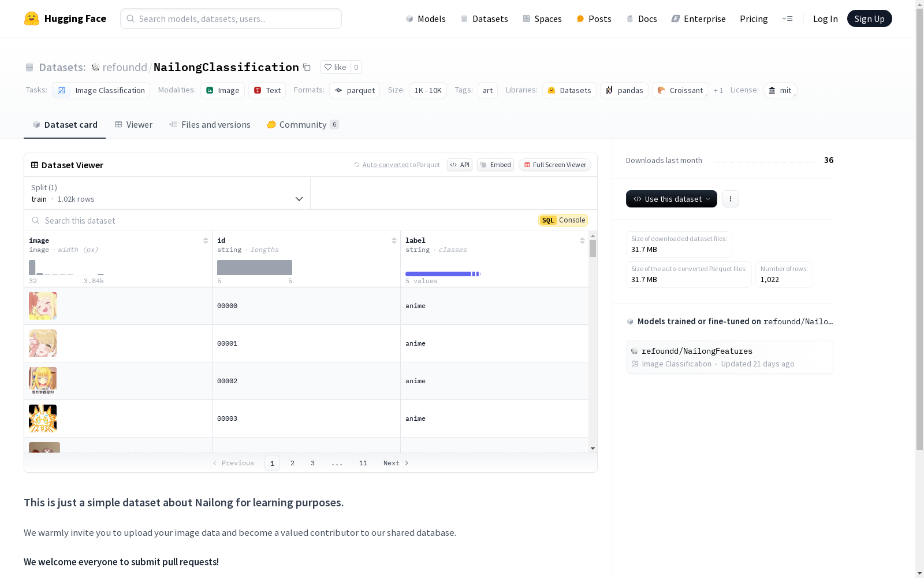Open image thumbnail in row 00000
Screen dimensions: 924x578
pyautogui.click(x=43, y=306)
